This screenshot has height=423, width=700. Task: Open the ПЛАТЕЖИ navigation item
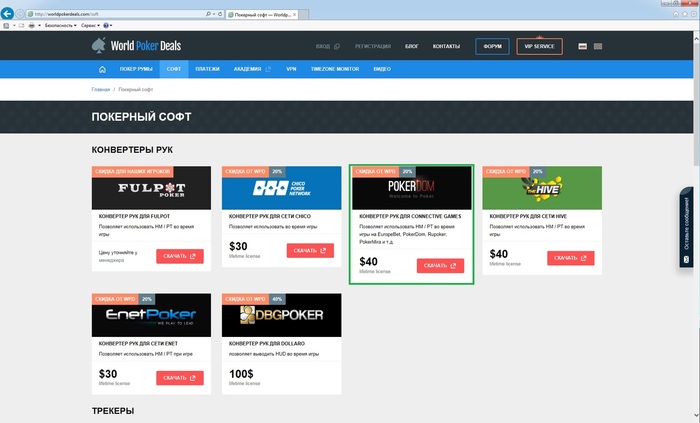point(207,69)
